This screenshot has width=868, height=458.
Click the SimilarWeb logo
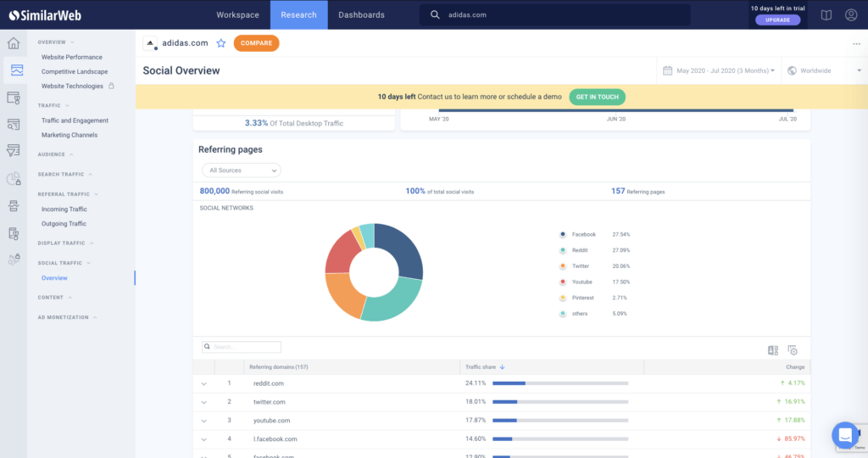[x=46, y=15]
